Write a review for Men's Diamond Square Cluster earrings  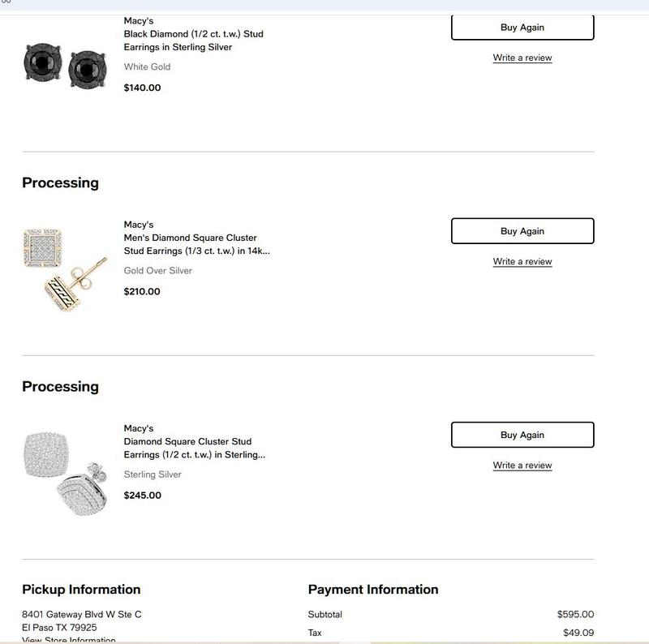[x=522, y=261]
